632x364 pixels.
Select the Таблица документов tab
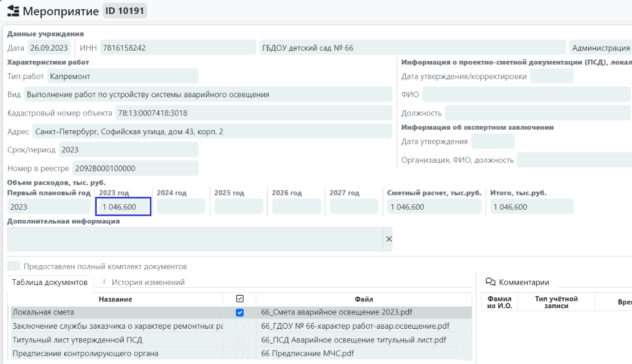click(50, 282)
